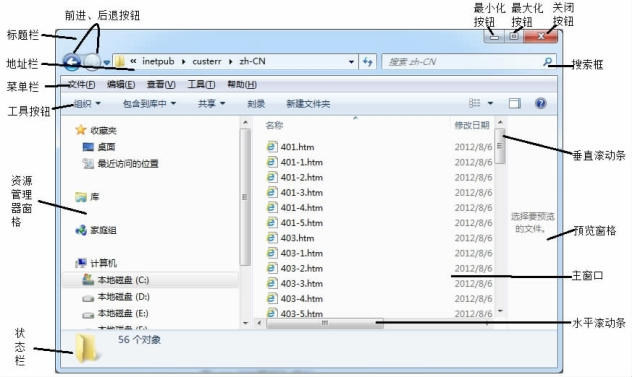Open the Help question mark icon

click(x=541, y=103)
